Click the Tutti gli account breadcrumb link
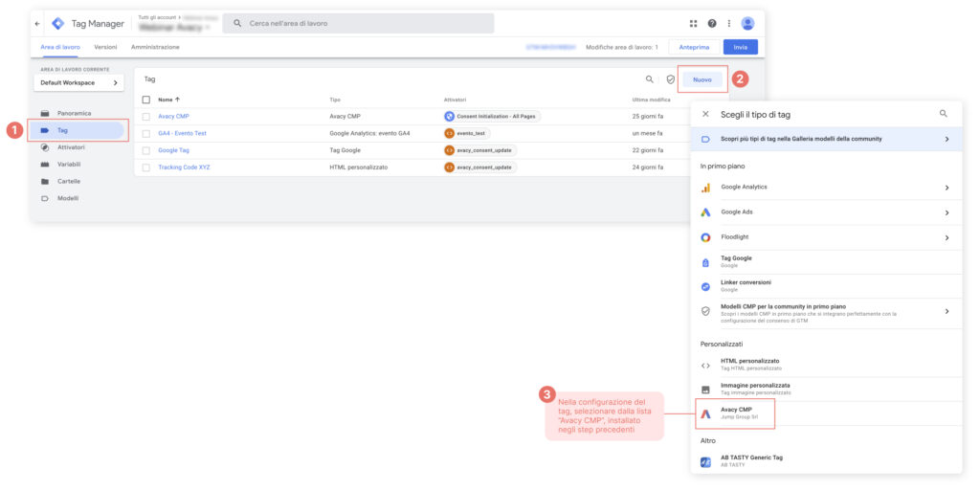 pos(157,17)
